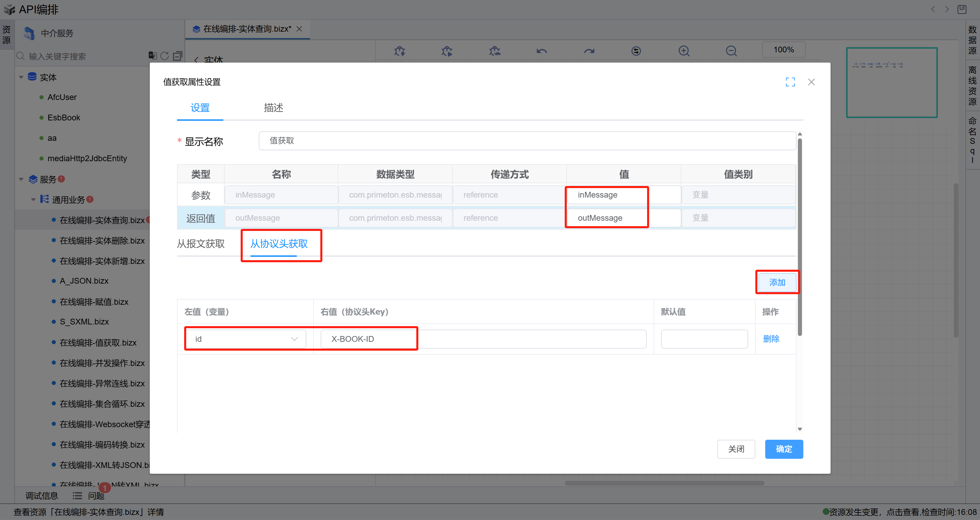980x520 pixels.
Task: Click the dialog vertical scrollbar
Action: [x=800, y=236]
